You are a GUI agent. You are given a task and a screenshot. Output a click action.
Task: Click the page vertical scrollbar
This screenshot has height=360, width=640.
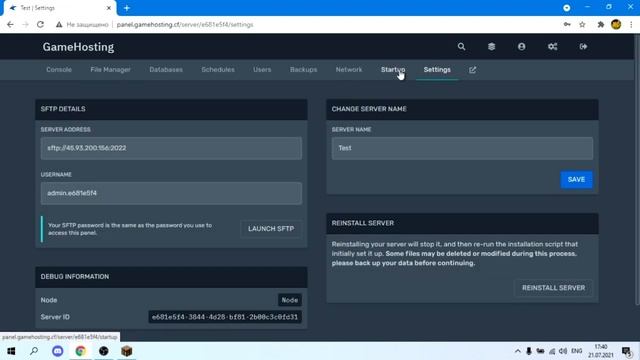(637, 169)
